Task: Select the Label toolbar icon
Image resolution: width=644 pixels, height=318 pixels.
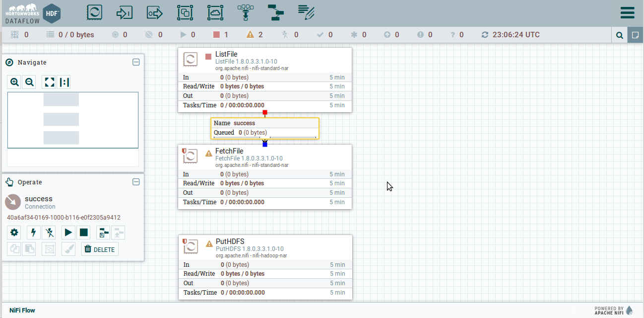Action: pos(306,12)
